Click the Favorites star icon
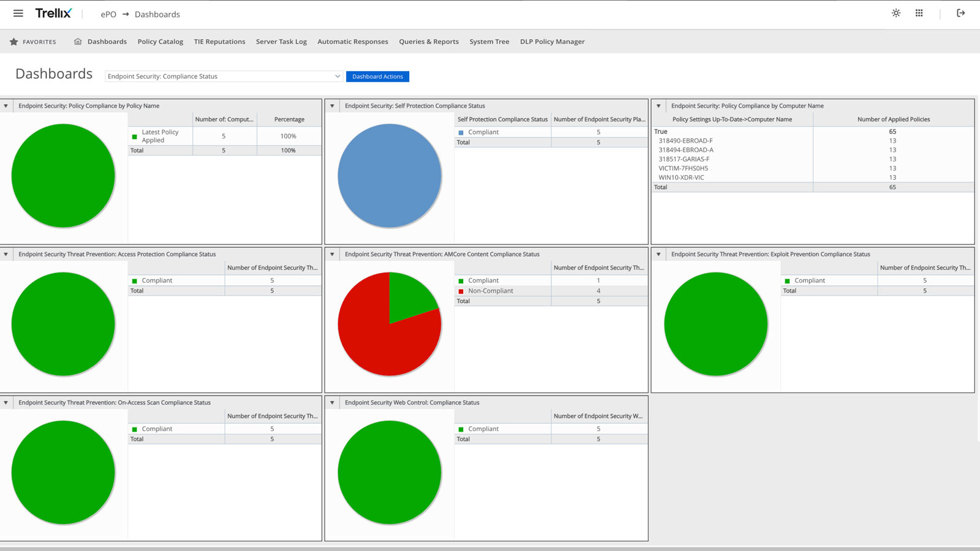 (x=13, y=42)
